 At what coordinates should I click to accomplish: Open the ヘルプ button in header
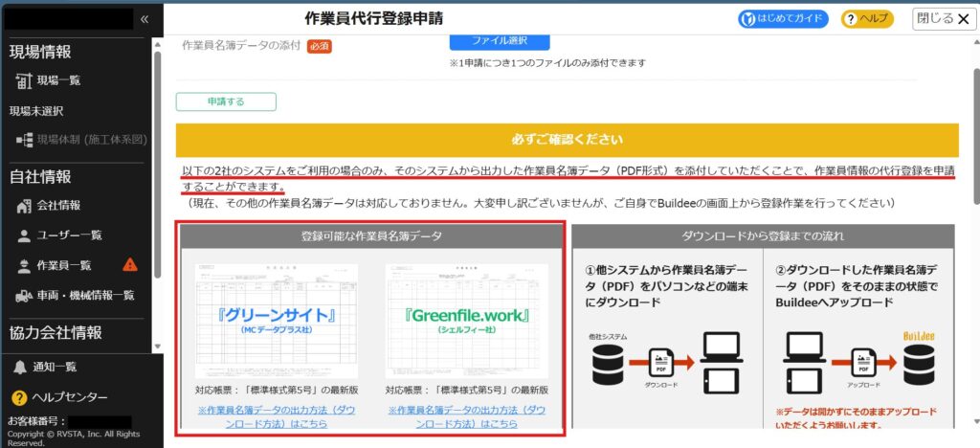tap(867, 19)
